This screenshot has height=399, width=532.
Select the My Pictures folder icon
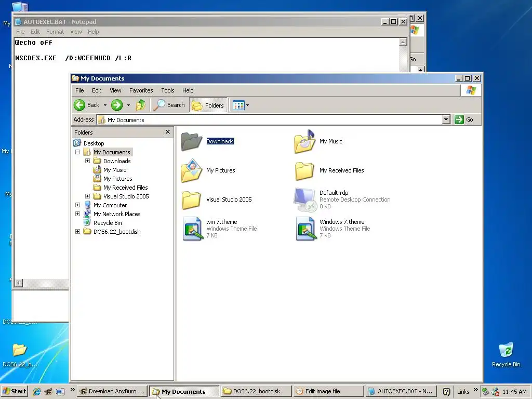[x=191, y=170]
